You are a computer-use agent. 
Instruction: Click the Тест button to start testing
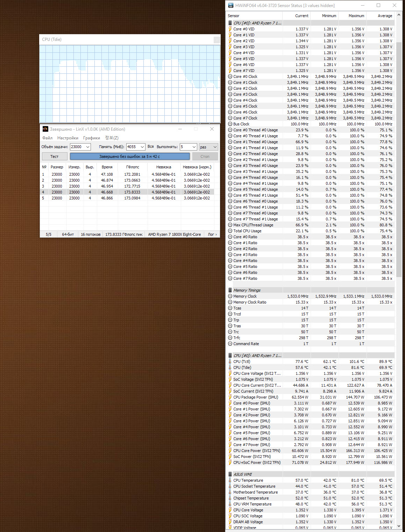[55, 156]
